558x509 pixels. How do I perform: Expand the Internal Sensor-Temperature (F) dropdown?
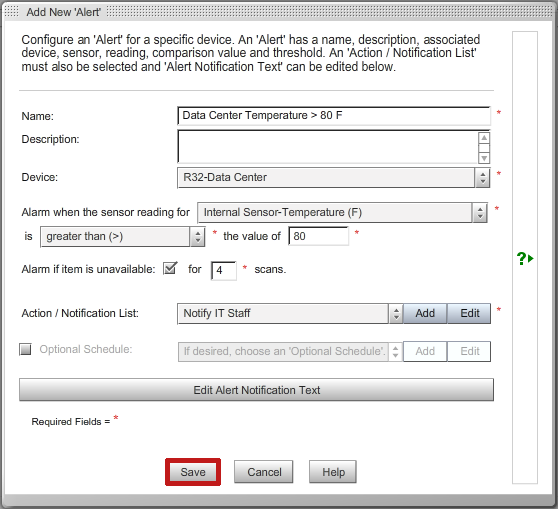342,213
